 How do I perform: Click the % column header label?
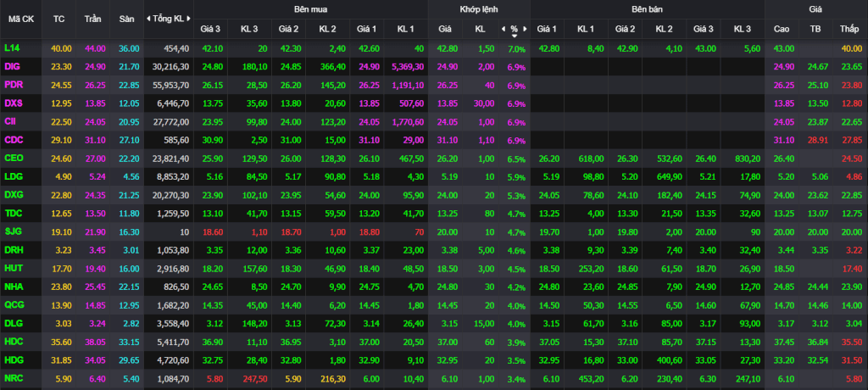[515, 29]
